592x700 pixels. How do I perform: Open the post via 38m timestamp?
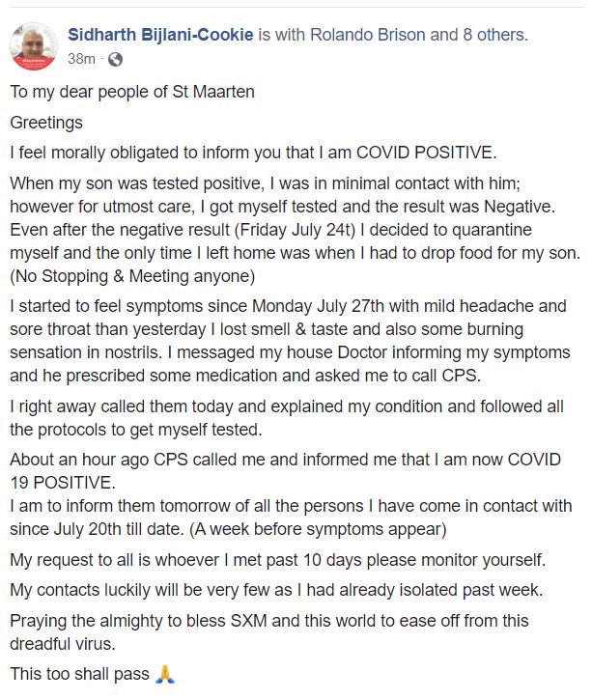point(81,59)
